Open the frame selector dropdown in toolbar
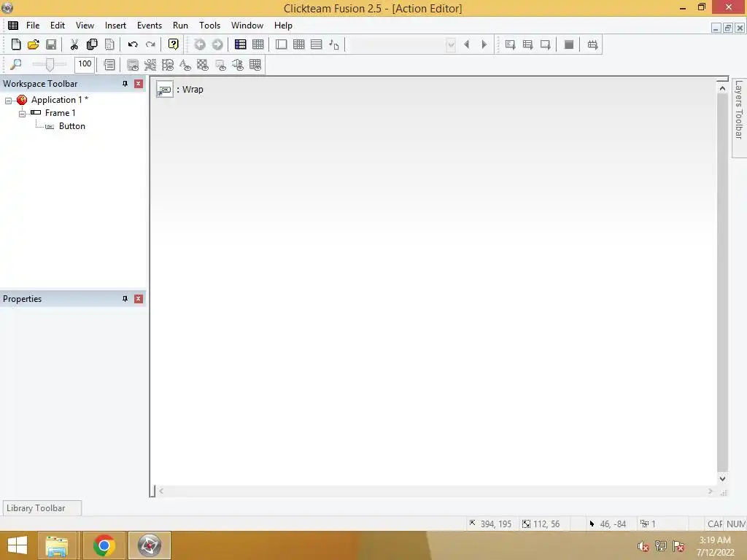 click(x=451, y=44)
